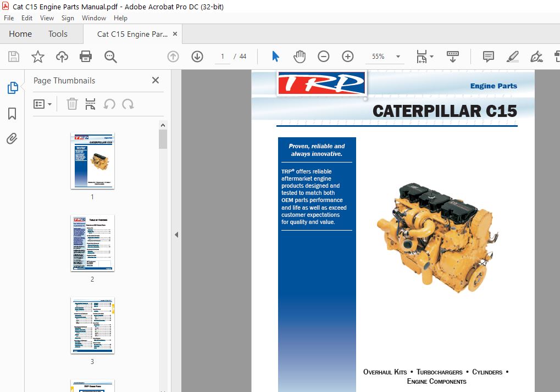
Task: Click the yellow engine image
Action: pos(437,238)
